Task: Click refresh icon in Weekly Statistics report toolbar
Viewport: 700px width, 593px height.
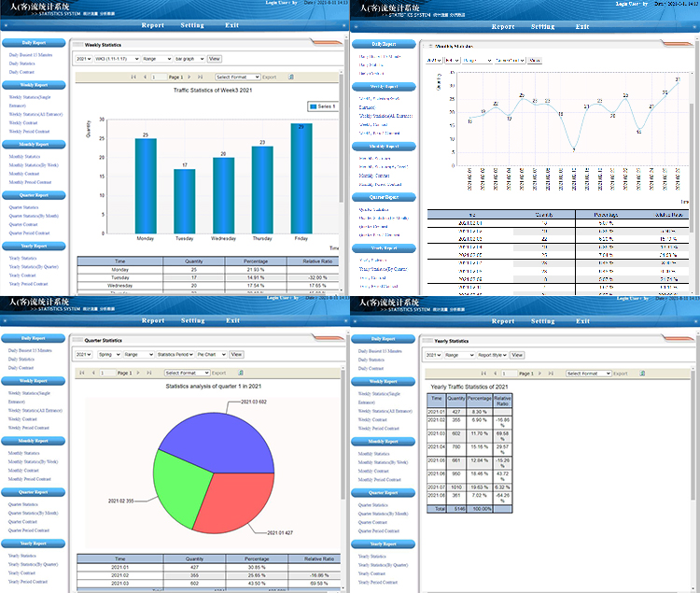Action: tap(291, 77)
